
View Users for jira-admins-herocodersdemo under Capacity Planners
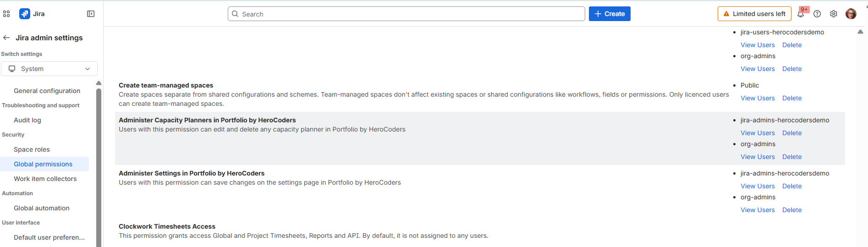tap(758, 133)
